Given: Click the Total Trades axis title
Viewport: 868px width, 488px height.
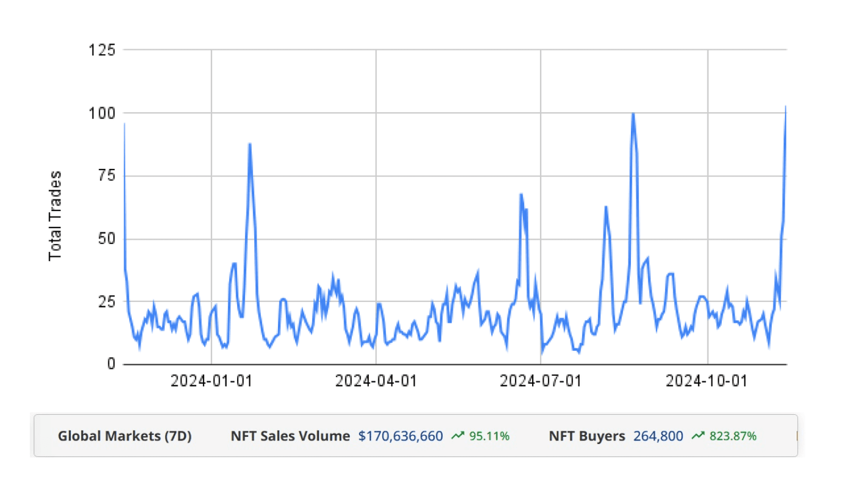Looking at the screenshot, I should point(55,216).
